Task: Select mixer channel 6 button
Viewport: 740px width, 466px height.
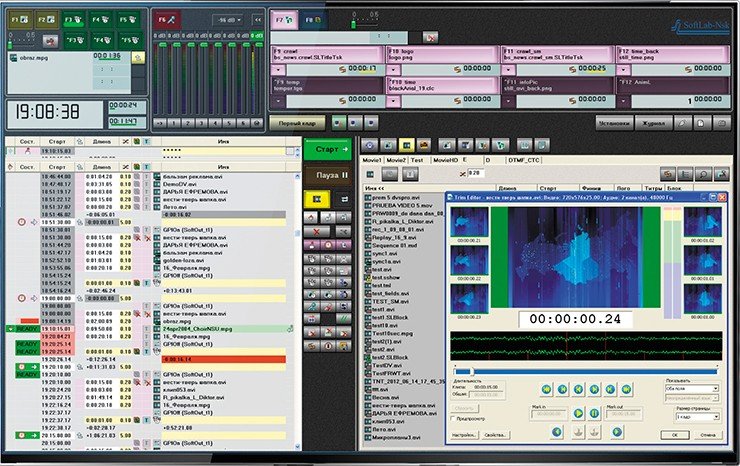Action: [x=243, y=123]
